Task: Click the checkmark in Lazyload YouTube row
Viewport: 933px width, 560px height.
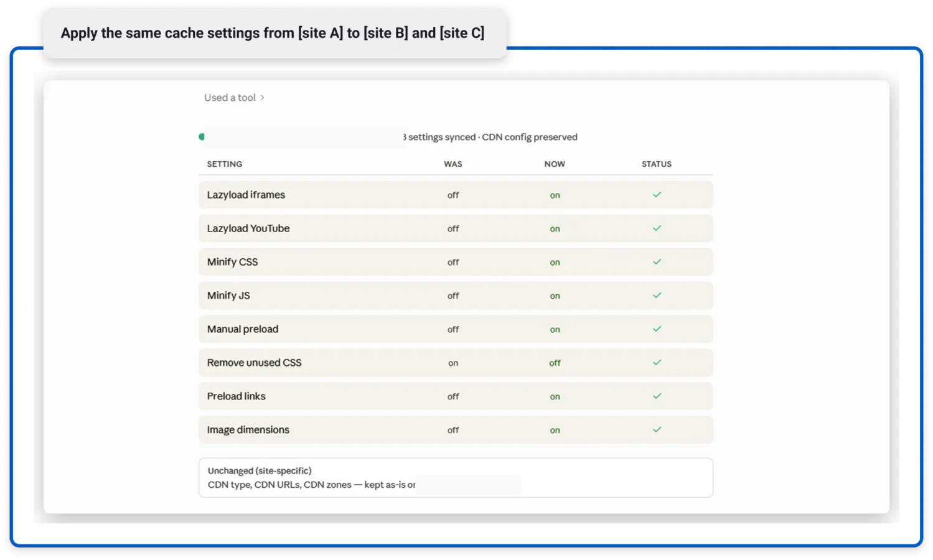Action: [657, 228]
